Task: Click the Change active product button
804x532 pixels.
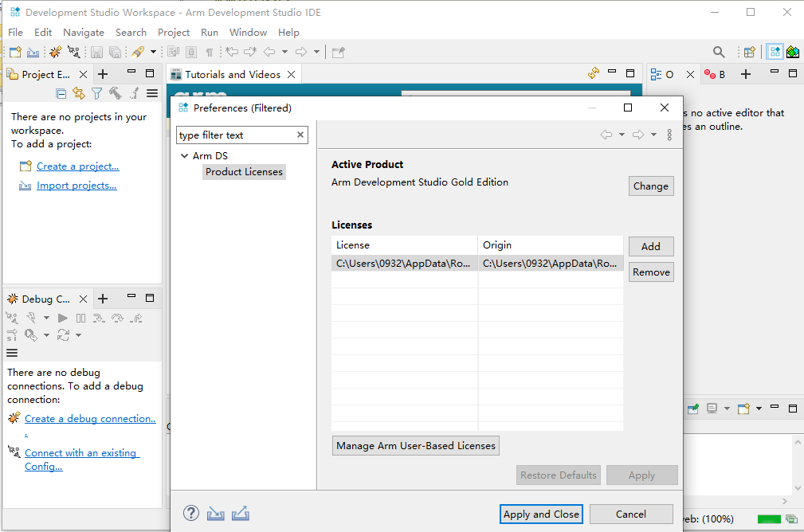Action: pyautogui.click(x=650, y=186)
